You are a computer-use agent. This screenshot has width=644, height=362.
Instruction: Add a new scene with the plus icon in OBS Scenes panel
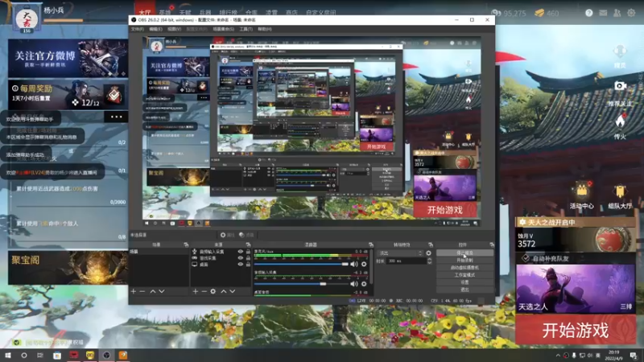click(x=133, y=291)
